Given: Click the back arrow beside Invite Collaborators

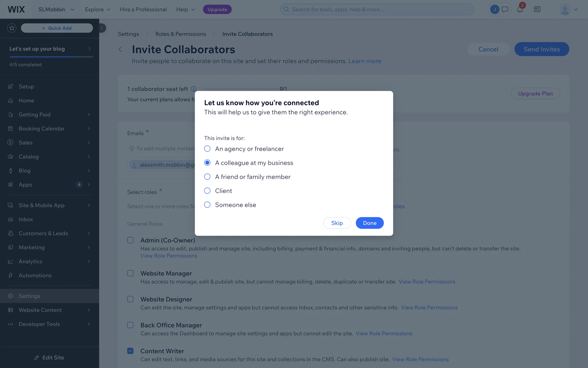Looking at the screenshot, I should (x=120, y=49).
